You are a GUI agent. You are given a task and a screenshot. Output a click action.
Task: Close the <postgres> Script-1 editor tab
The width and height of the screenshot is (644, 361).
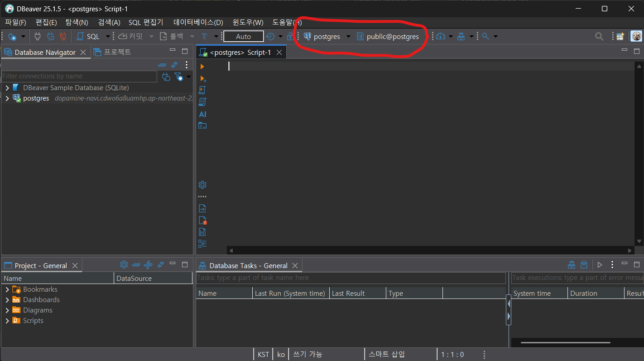click(279, 52)
